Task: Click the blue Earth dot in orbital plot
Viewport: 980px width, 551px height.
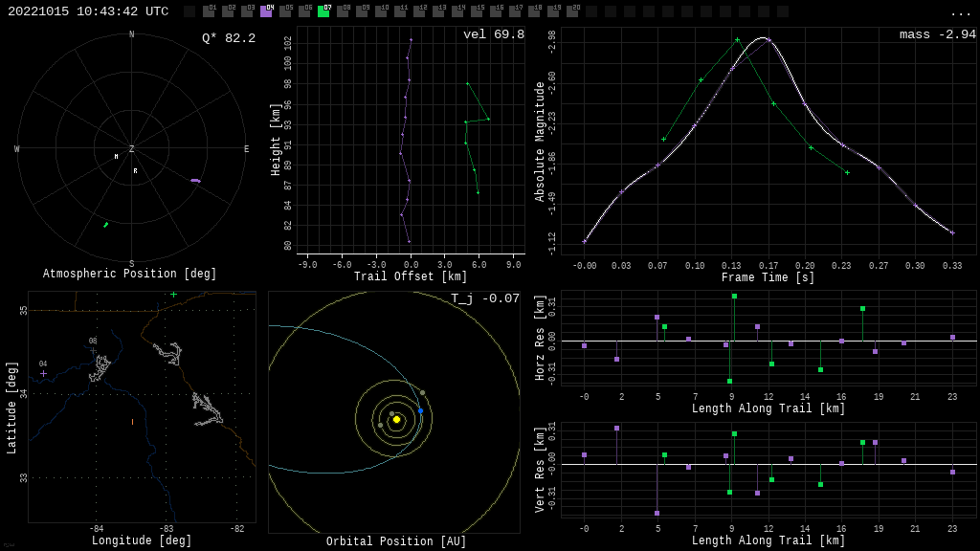Action: (x=421, y=411)
